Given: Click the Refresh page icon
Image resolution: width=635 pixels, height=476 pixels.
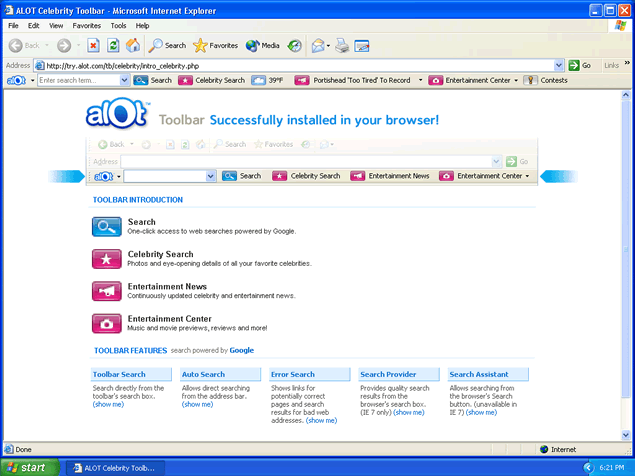Looking at the screenshot, I should 113,45.
